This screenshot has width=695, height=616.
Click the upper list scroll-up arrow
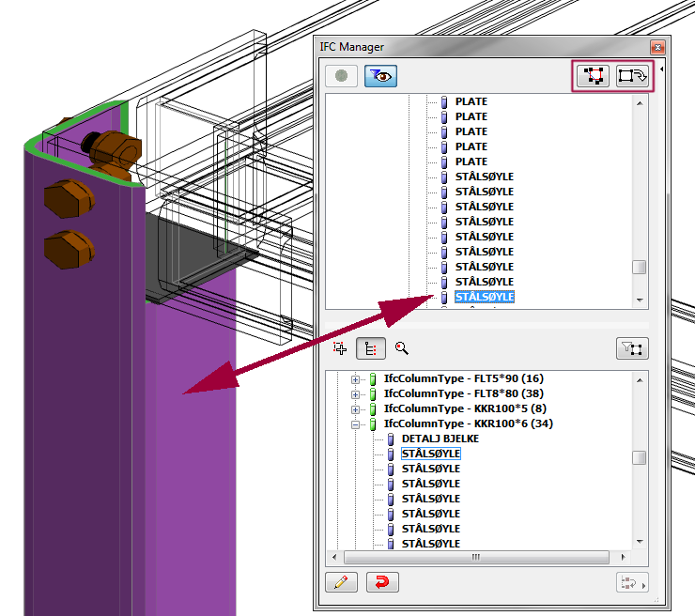click(x=640, y=103)
